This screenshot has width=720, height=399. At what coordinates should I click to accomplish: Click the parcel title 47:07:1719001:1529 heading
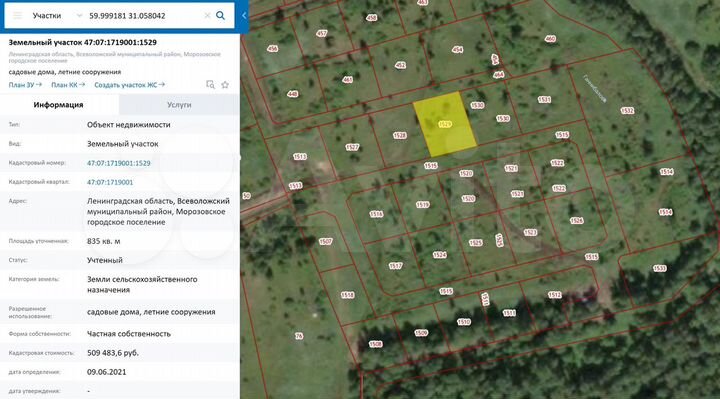pyautogui.click(x=83, y=42)
